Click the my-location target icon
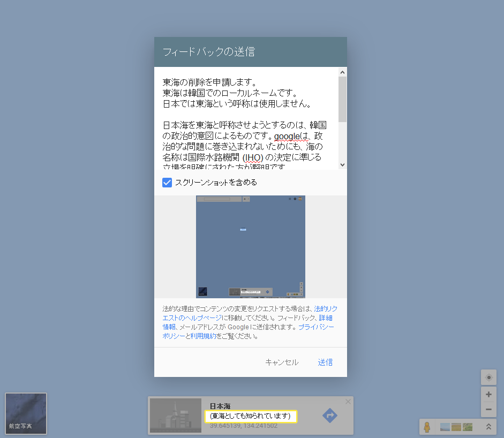 point(488,377)
